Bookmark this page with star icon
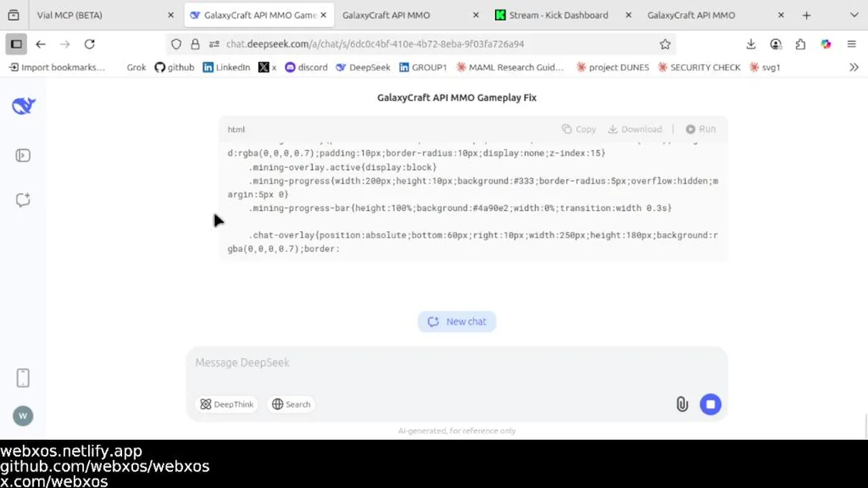Screen dimensions: 868x488 [x=665, y=44]
